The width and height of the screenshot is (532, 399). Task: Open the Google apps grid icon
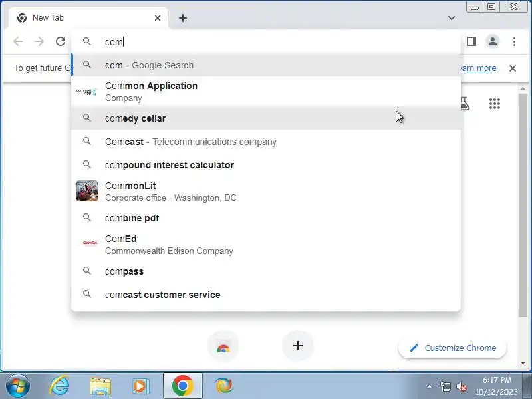[495, 104]
